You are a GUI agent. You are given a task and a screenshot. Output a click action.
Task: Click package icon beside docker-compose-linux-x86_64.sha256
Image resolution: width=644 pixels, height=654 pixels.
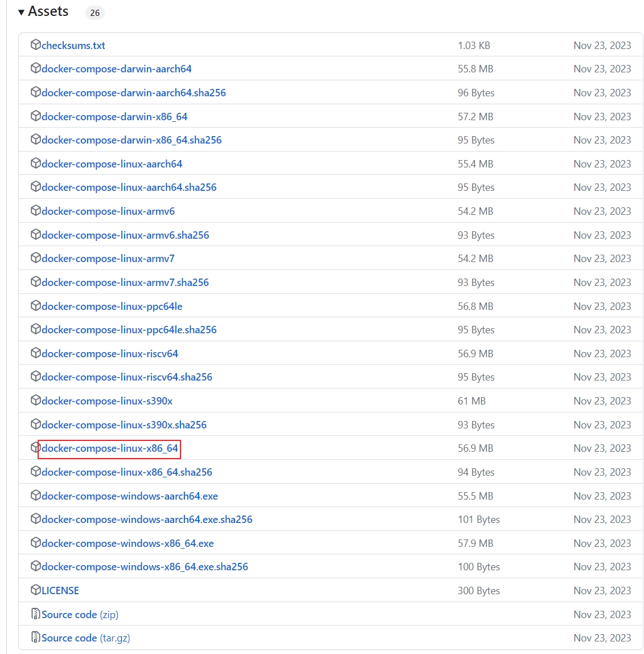(35, 471)
